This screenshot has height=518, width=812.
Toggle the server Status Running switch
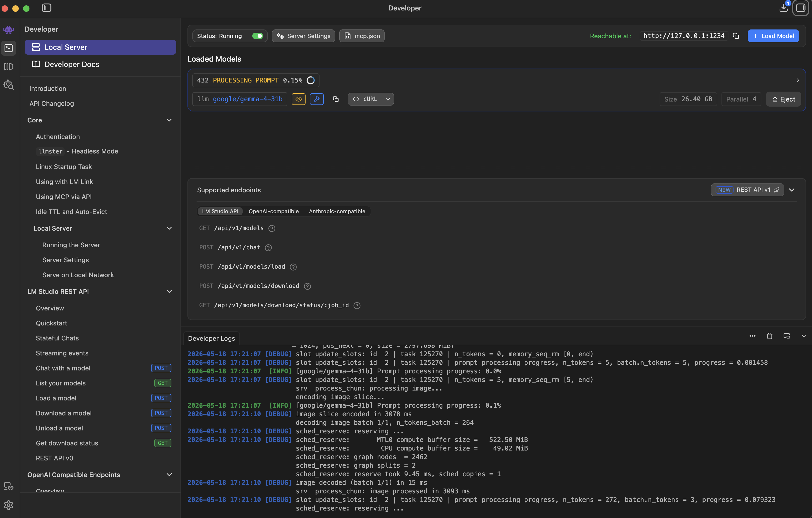tap(258, 36)
